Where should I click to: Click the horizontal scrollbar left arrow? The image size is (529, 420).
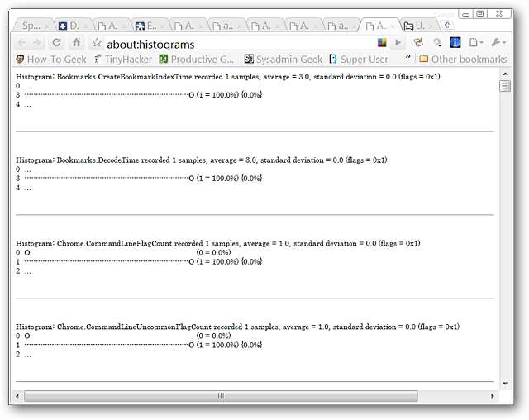(17, 396)
